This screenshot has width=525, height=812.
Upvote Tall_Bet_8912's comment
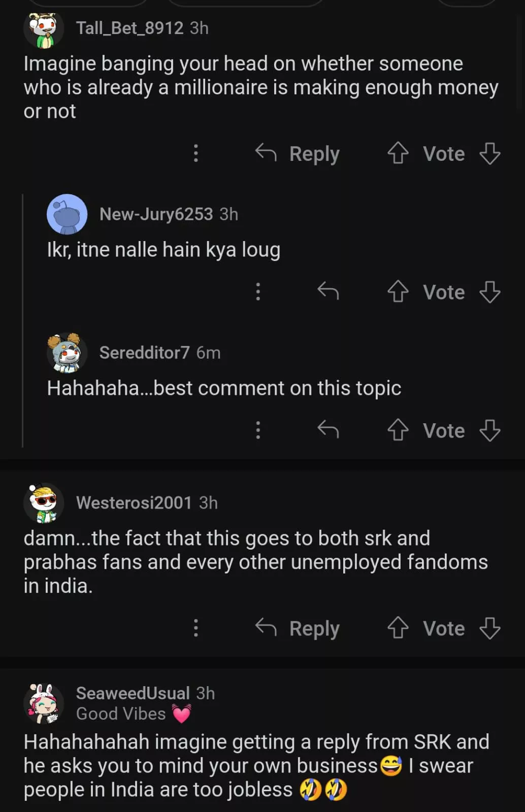398,153
